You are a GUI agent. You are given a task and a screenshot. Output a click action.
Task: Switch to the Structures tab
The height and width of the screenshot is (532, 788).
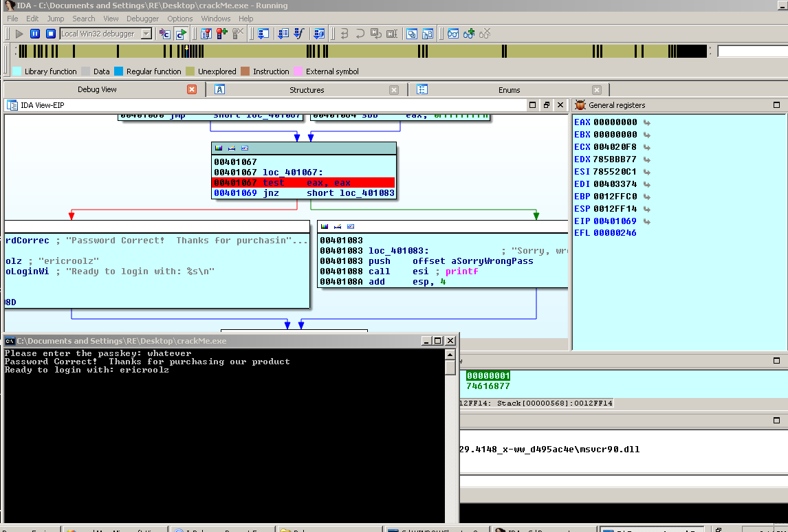[306, 90]
